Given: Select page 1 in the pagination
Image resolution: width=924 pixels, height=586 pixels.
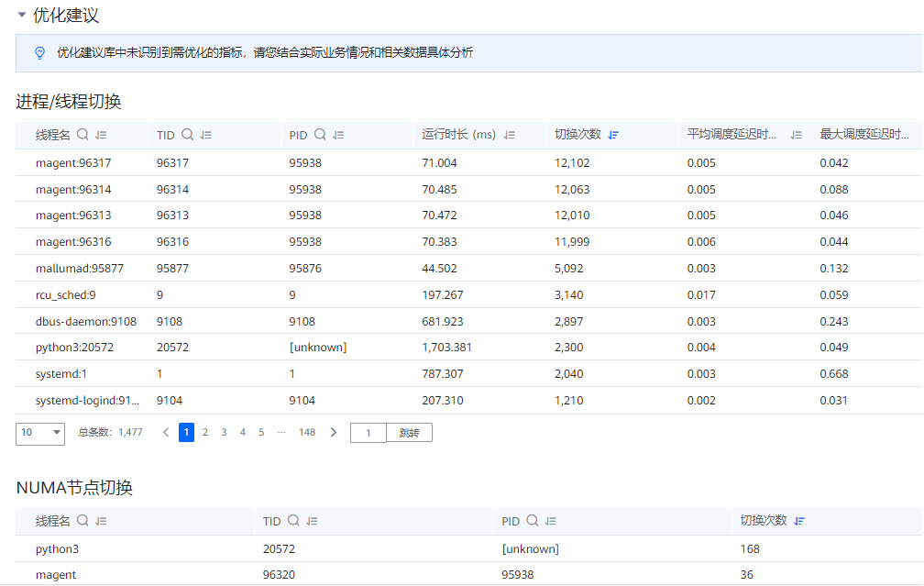Looking at the screenshot, I should point(186,433).
